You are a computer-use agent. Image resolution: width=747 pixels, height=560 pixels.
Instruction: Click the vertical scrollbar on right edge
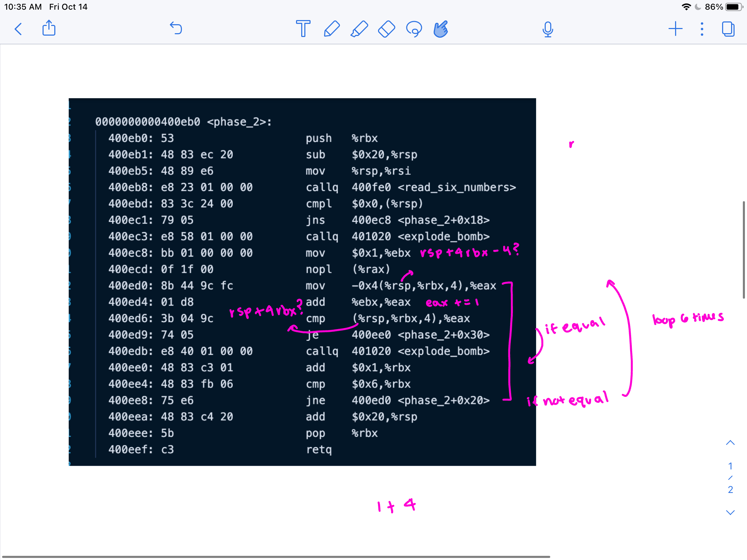click(x=744, y=249)
